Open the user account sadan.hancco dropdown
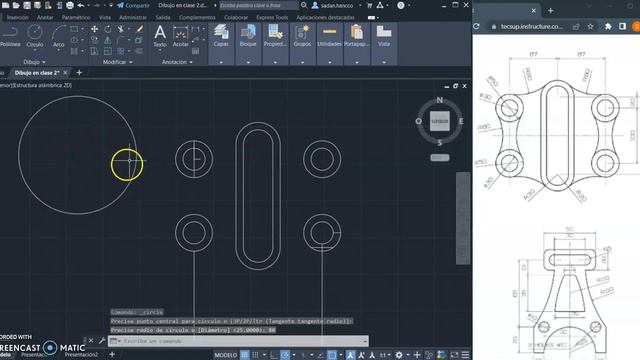This screenshot has height=360, width=640. [336, 5]
